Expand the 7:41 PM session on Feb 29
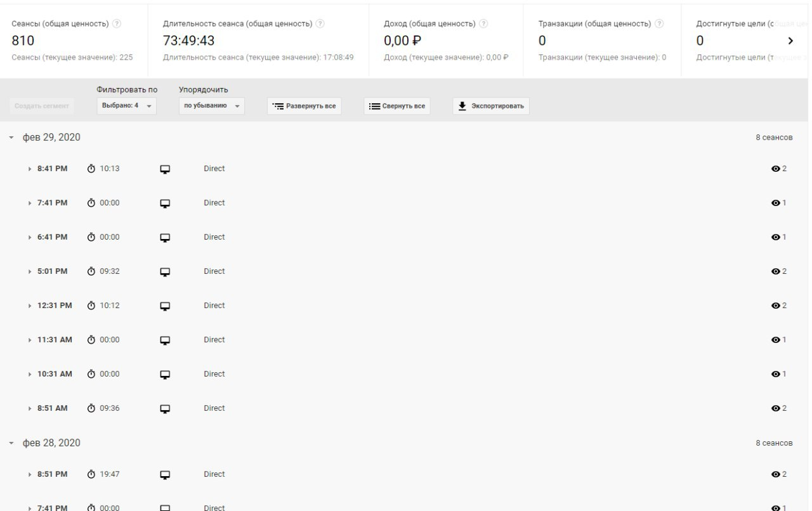Image resolution: width=812 pixels, height=511 pixels. tap(30, 203)
